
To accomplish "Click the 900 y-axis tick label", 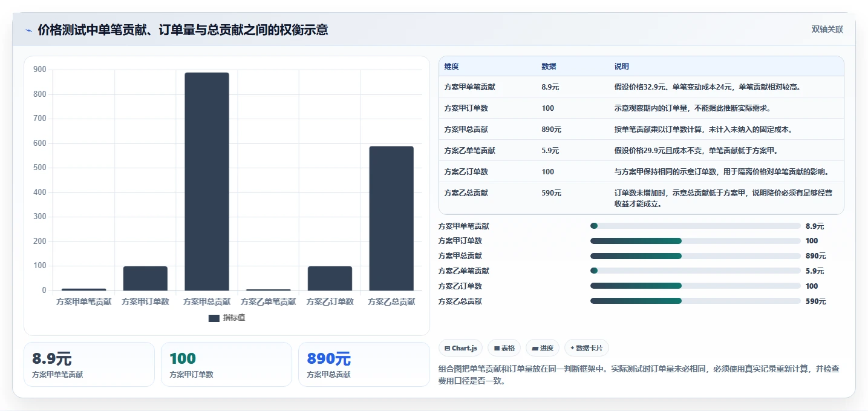I will coord(40,70).
